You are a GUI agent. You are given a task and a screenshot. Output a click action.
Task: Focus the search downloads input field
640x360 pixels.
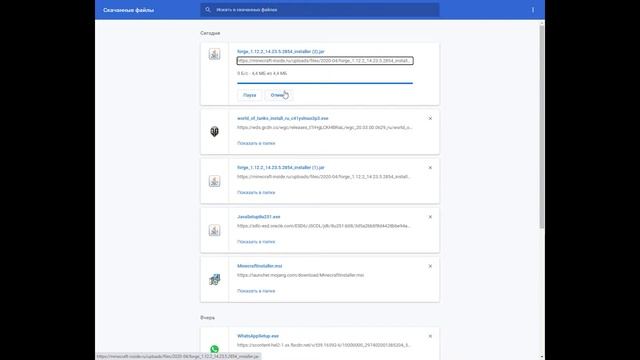(x=320, y=10)
